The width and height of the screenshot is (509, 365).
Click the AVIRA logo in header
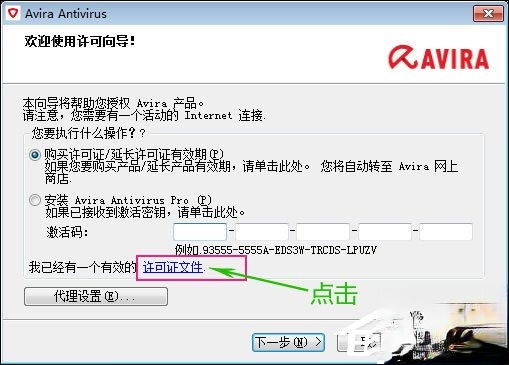pos(438,58)
